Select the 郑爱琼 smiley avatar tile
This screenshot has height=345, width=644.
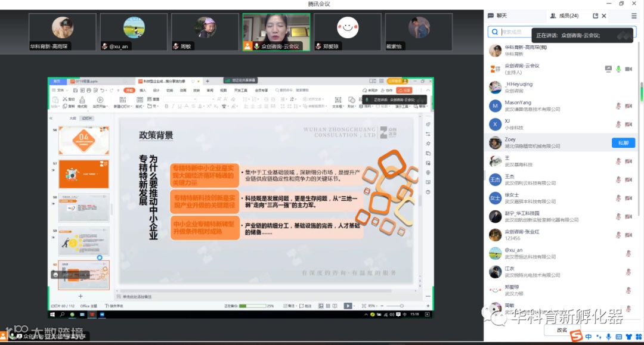pos(348,32)
